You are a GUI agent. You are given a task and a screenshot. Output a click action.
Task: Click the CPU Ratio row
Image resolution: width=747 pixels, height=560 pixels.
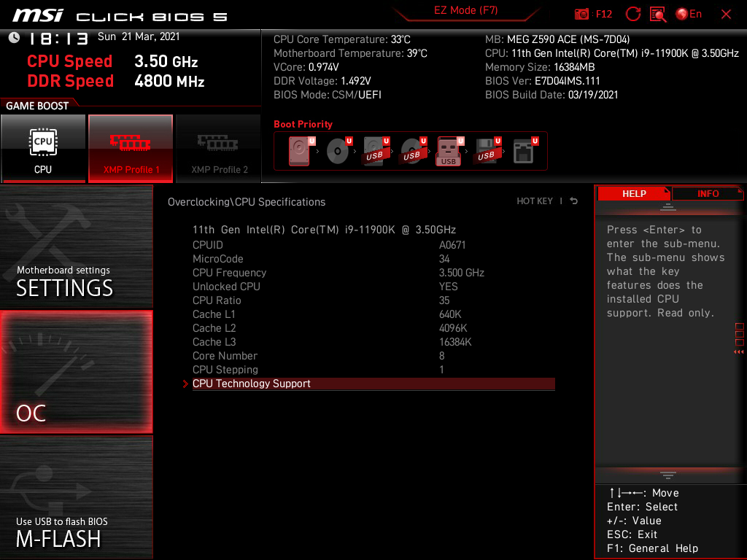pyautogui.click(x=373, y=300)
